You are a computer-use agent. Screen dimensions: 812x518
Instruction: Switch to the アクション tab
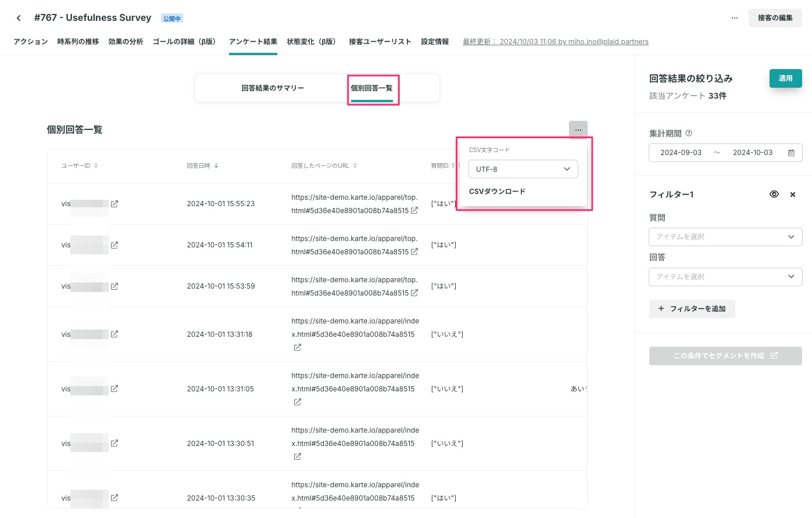click(x=31, y=42)
